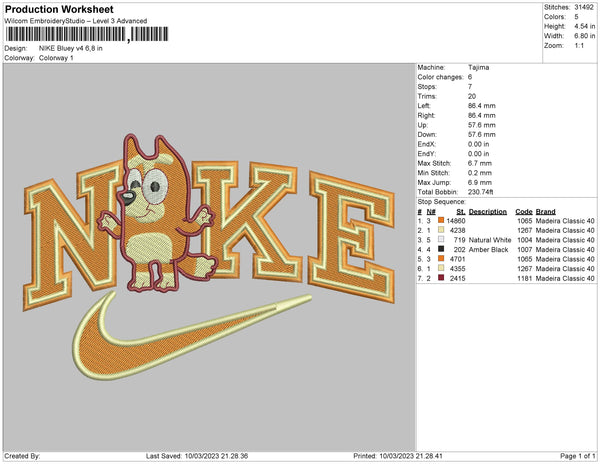Click stitch count '4238' in stop sequence
The height and width of the screenshot is (464, 600).
click(458, 230)
